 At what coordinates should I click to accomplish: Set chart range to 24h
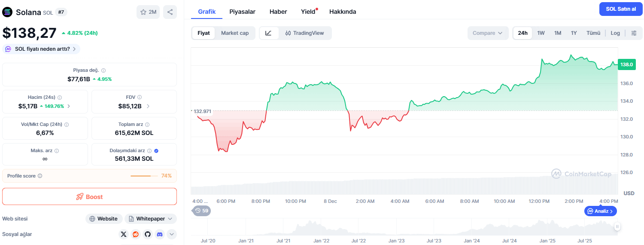click(x=522, y=33)
